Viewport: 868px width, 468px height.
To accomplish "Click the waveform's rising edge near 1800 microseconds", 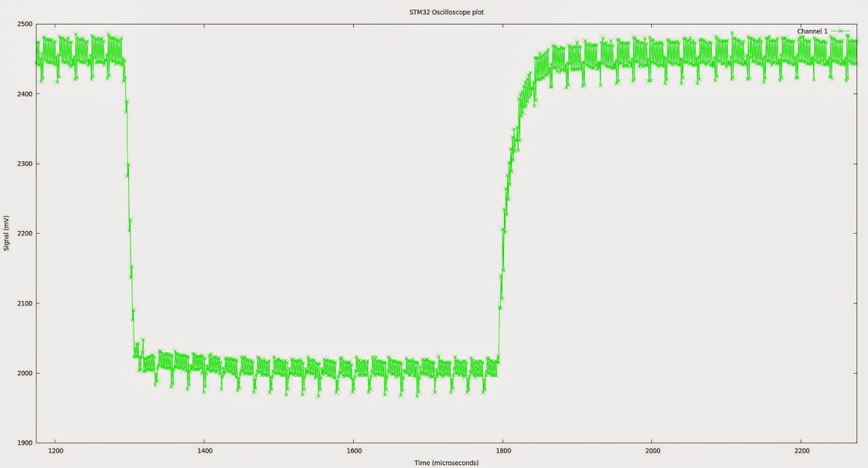I will pyautogui.click(x=505, y=204).
